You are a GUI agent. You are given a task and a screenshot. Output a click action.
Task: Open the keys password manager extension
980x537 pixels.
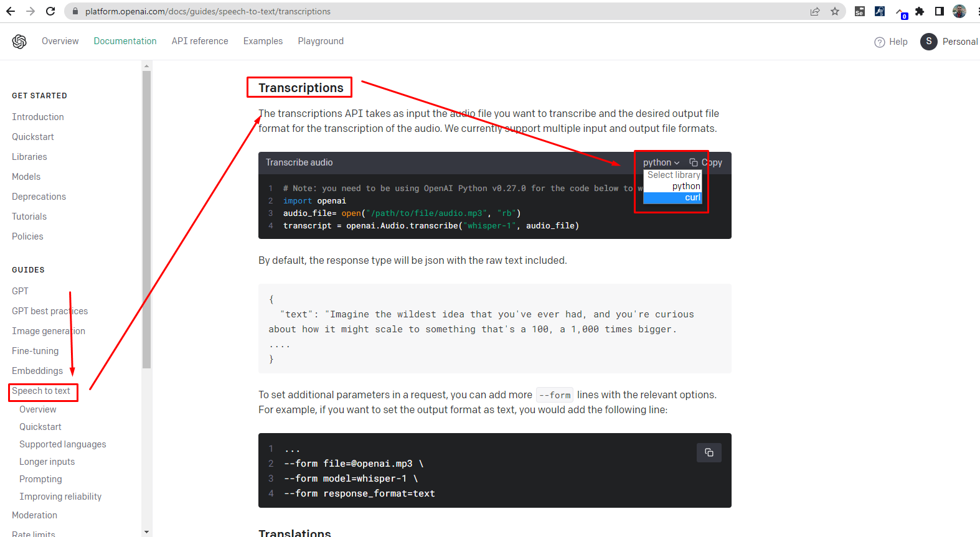tap(880, 11)
